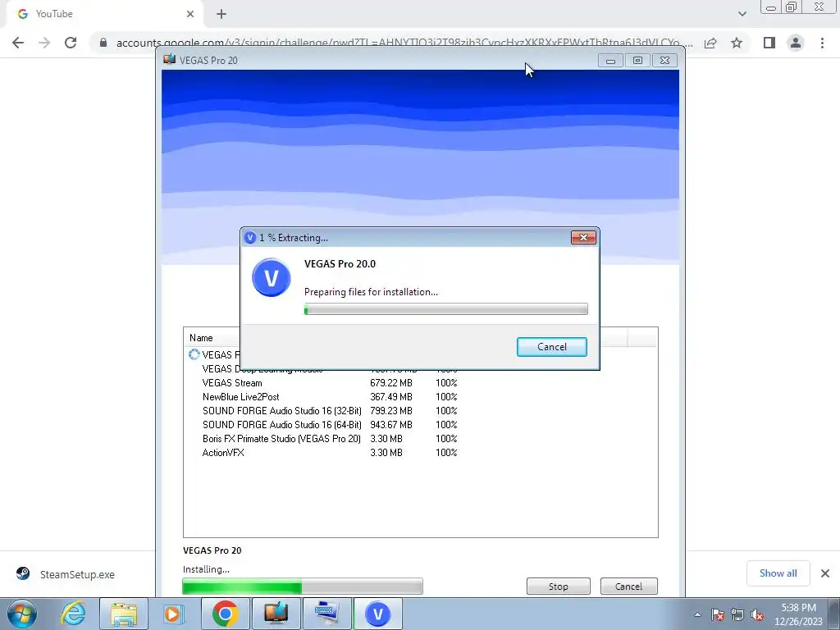Click Chrome forward navigation arrow
The image size is (840, 630).
[44, 43]
